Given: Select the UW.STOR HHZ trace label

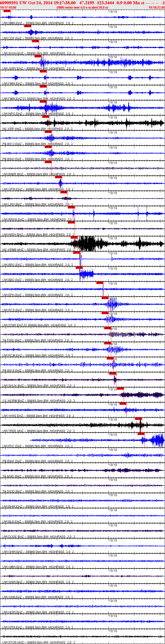Looking at the screenshot, I should (x=39, y=642).
